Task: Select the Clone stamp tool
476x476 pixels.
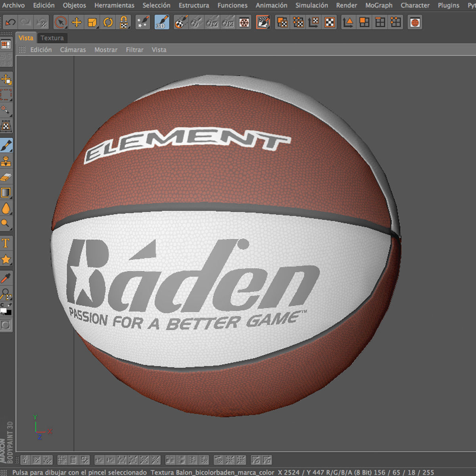Action: [6, 161]
